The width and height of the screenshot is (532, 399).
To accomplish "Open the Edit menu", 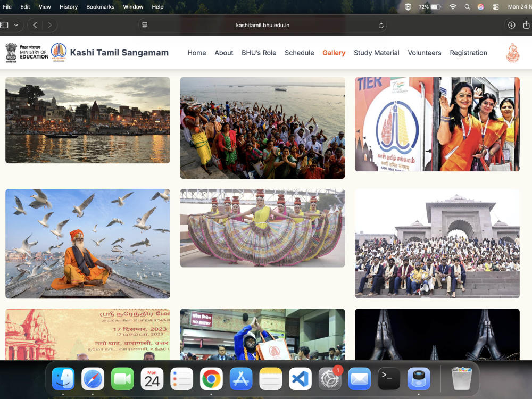I will (25, 7).
